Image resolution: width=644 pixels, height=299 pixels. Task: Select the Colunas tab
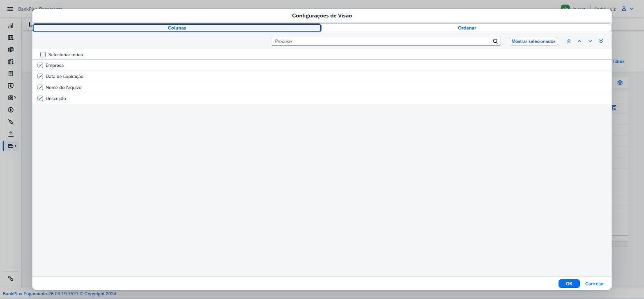(177, 28)
